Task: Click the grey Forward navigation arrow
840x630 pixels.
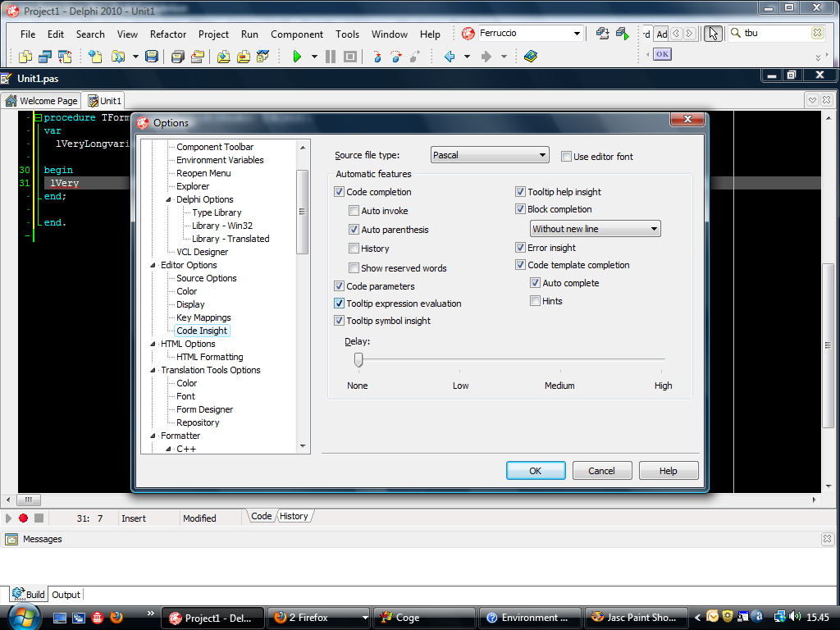Action: (x=486, y=57)
